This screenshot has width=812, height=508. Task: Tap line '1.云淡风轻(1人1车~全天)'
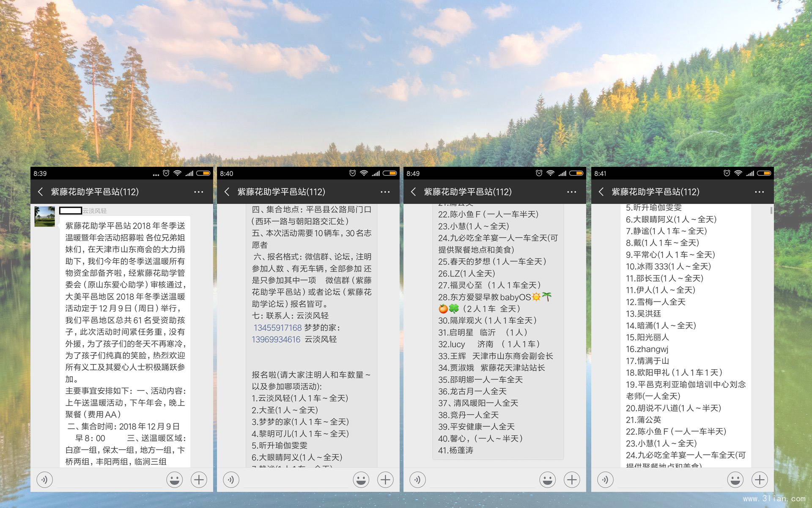coord(300,398)
